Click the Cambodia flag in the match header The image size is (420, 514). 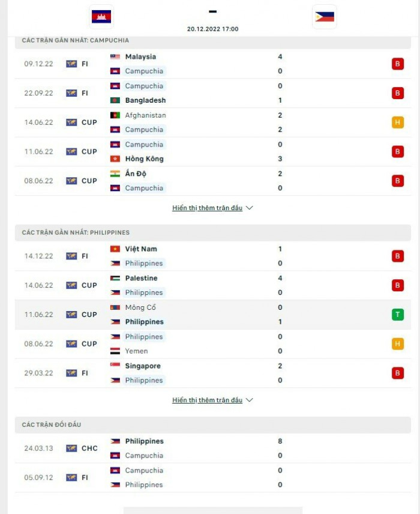coord(101,16)
